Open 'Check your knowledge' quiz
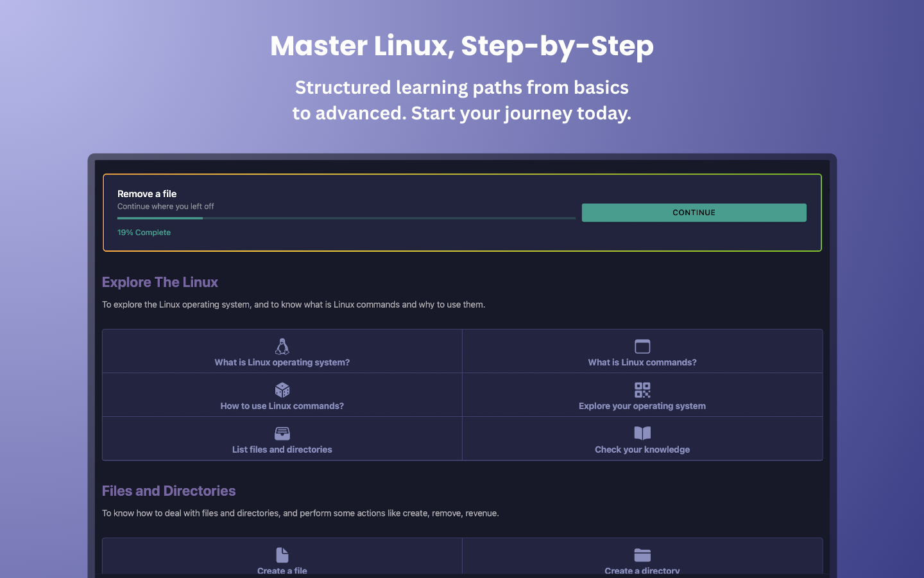 [642, 439]
